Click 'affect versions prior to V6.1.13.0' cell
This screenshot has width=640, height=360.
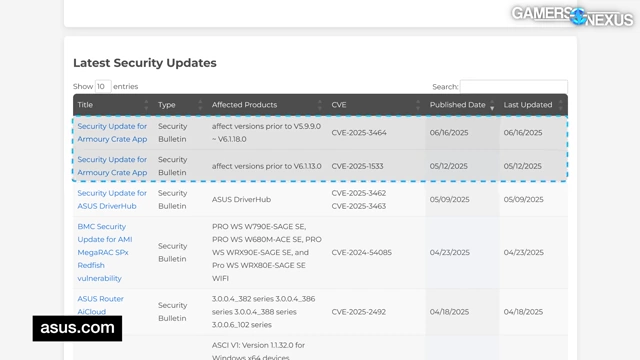point(267,166)
